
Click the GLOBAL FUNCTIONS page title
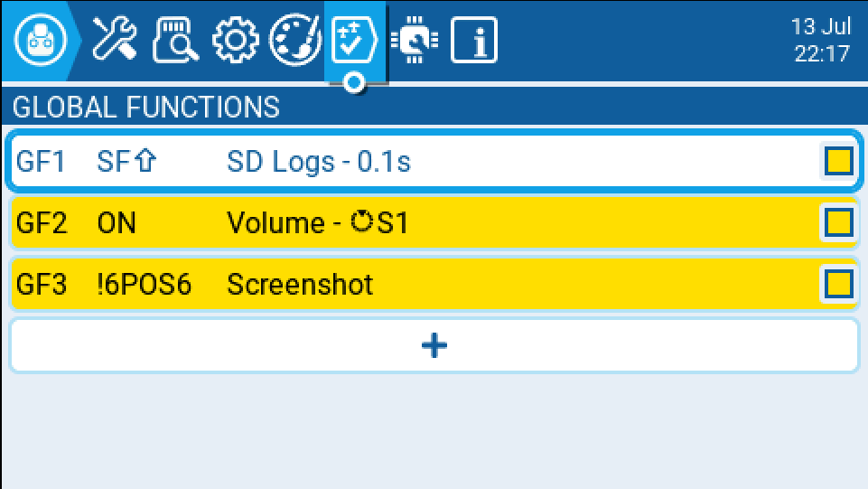(146, 107)
